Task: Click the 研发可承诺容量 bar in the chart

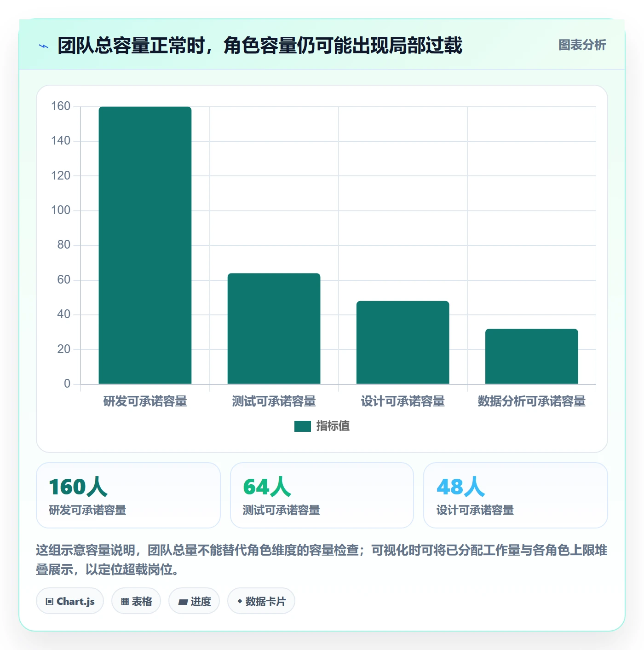Action: pyautogui.click(x=145, y=245)
